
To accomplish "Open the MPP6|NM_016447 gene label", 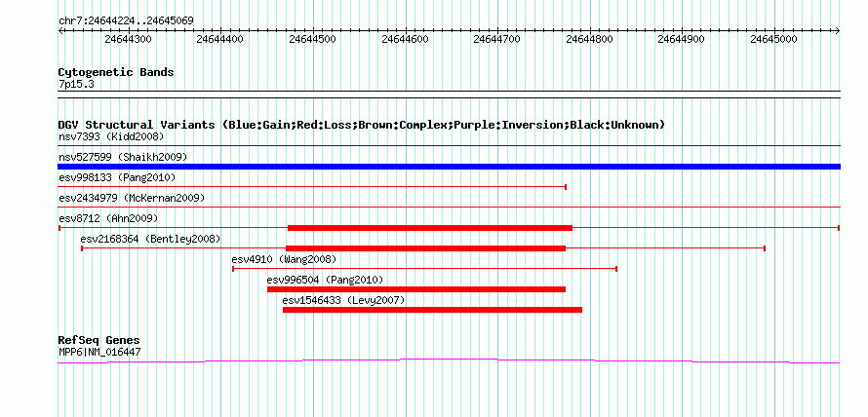I will [99, 351].
